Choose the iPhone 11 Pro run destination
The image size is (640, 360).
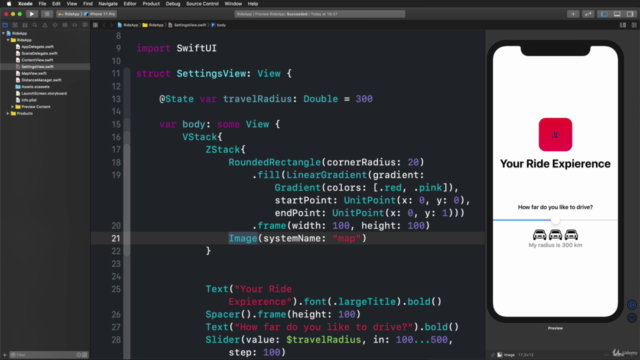100,14
